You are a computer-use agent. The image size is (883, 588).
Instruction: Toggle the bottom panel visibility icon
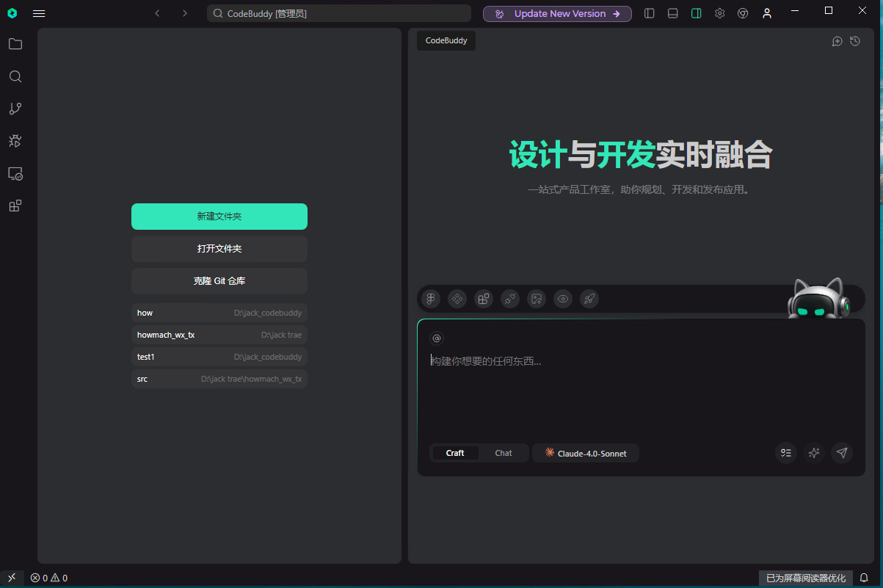click(672, 13)
